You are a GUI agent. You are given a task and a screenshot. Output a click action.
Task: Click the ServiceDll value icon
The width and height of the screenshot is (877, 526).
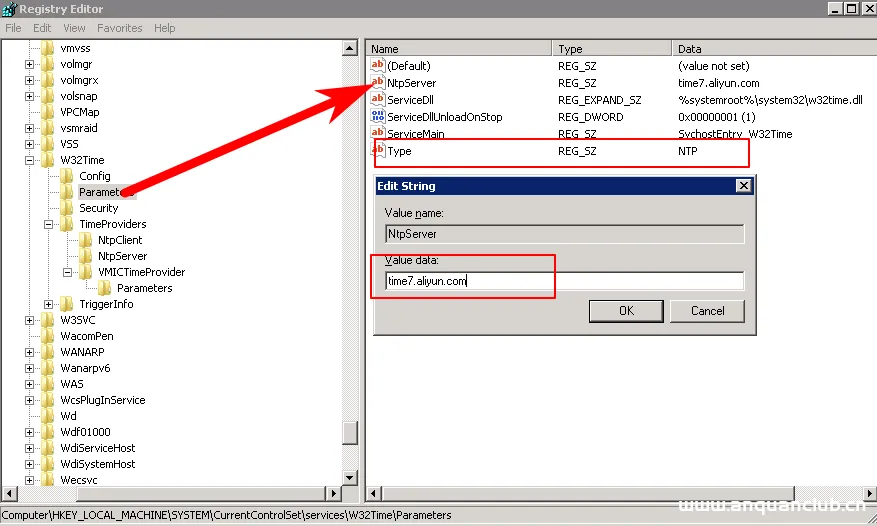pyautogui.click(x=378, y=100)
